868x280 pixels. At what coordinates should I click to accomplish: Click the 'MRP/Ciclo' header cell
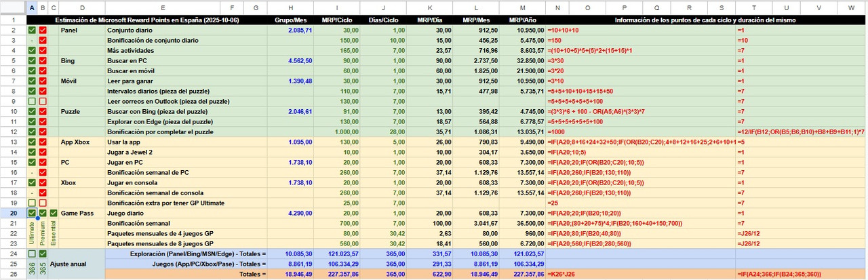336,20
